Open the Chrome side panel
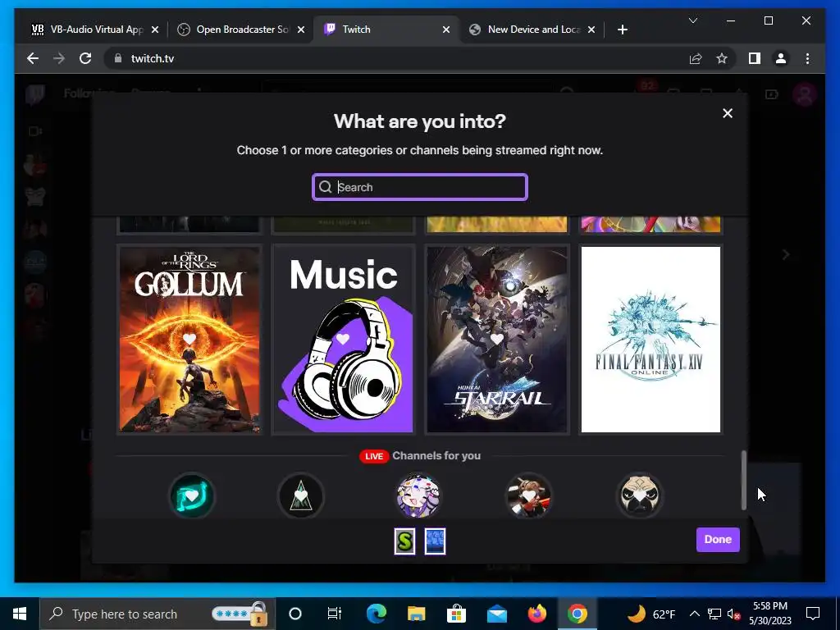The width and height of the screenshot is (840, 630). (755, 58)
